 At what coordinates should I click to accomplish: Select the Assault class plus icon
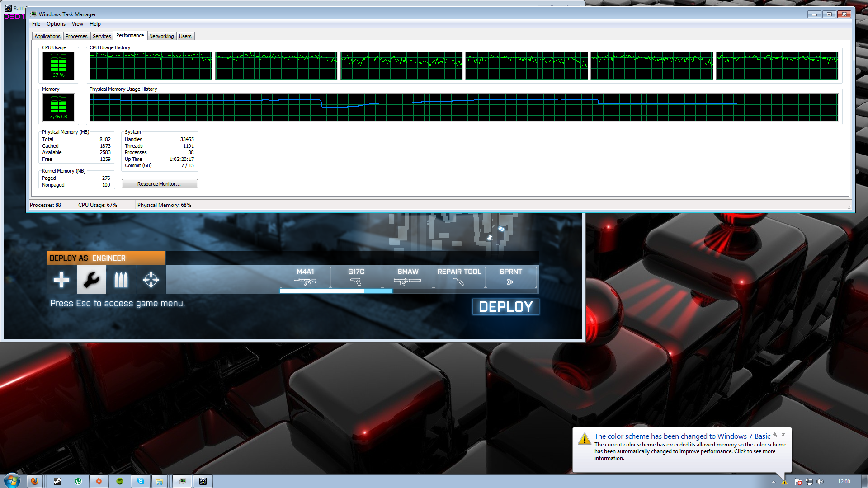coord(61,280)
